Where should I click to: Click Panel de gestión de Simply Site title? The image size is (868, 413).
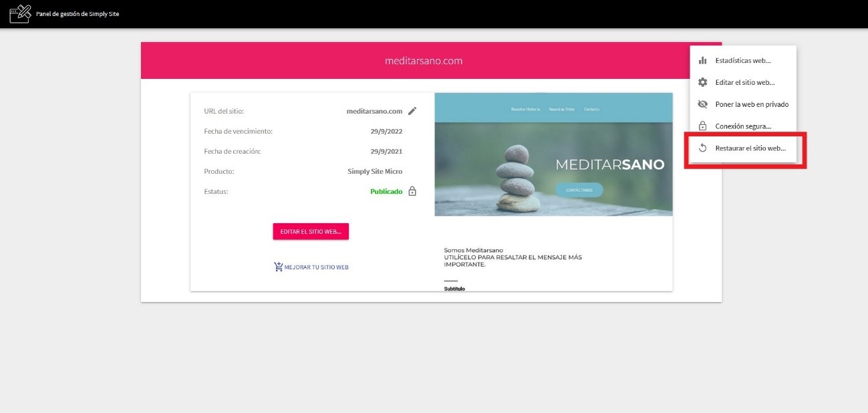[78, 14]
